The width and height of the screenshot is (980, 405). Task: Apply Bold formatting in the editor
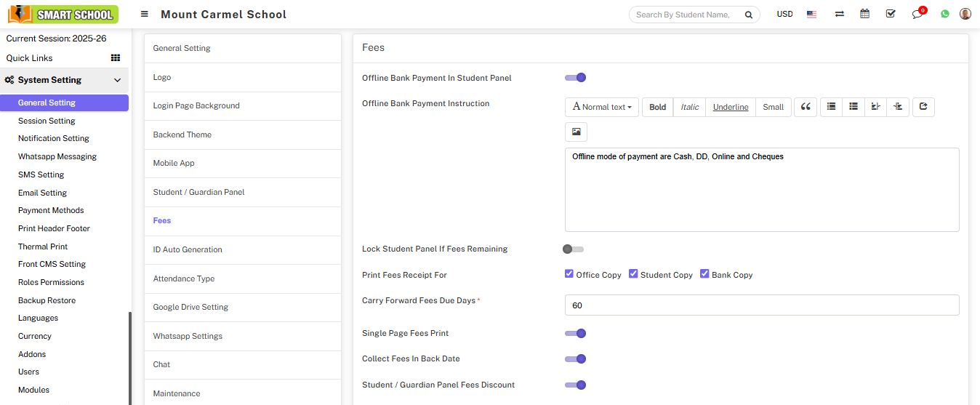[657, 107]
